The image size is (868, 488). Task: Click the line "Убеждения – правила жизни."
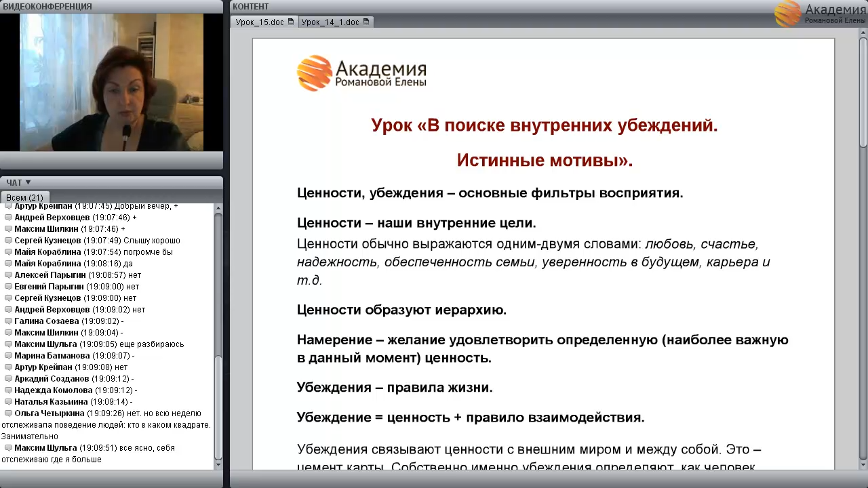(395, 388)
